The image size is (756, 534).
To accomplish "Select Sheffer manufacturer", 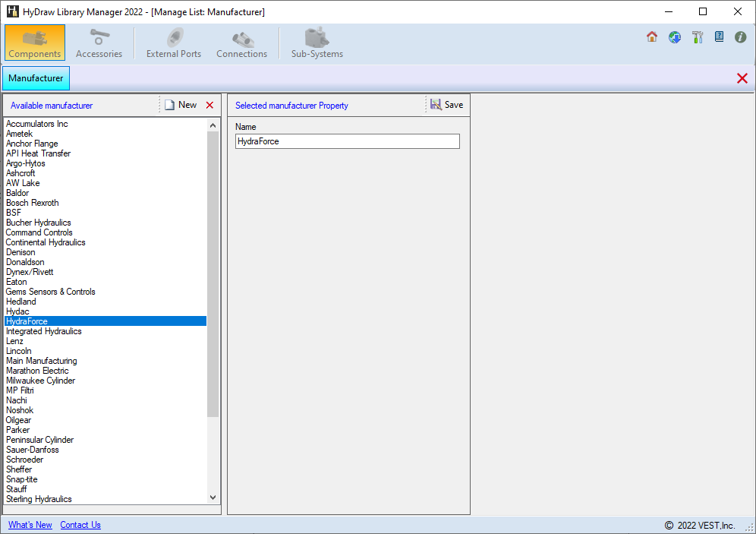I will (x=106, y=470).
